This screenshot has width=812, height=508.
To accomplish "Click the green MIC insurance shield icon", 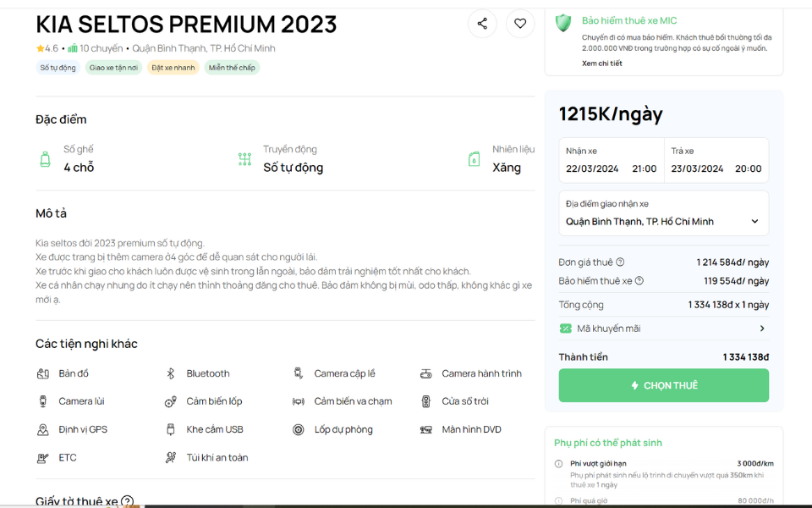I will pyautogui.click(x=563, y=23).
